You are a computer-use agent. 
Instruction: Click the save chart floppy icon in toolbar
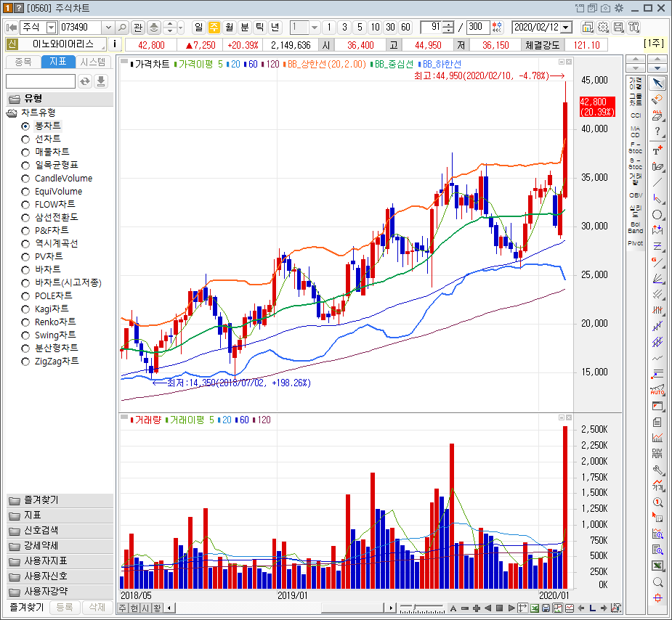coord(618,28)
